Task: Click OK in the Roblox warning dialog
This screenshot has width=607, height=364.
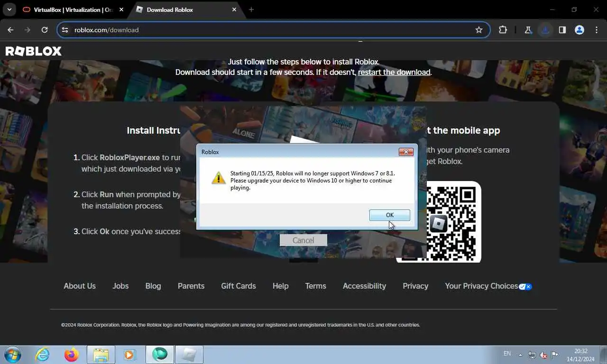Action: (x=390, y=215)
